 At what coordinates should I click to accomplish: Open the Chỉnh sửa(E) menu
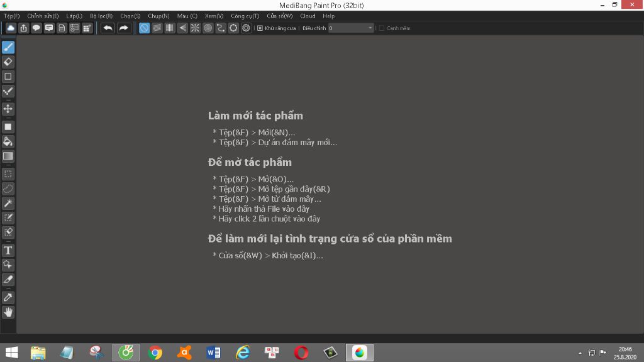coord(43,16)
